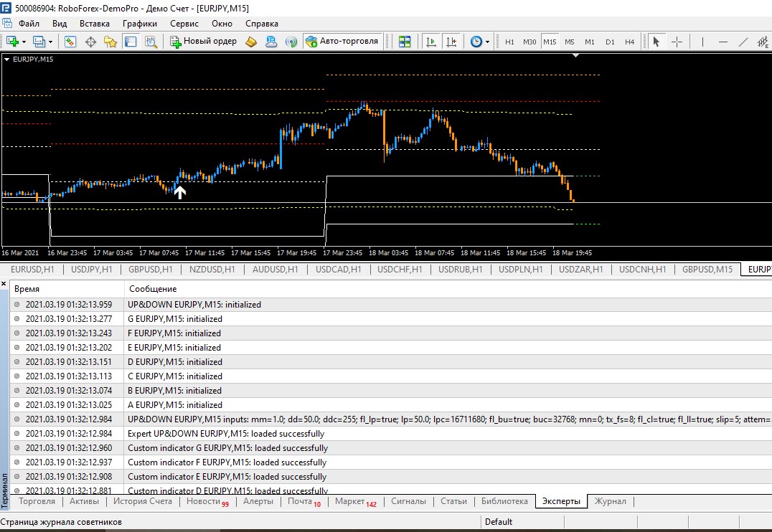The image size is (772, 532).
Task: Switch timeframe to H1
Action: click(509, 42)
